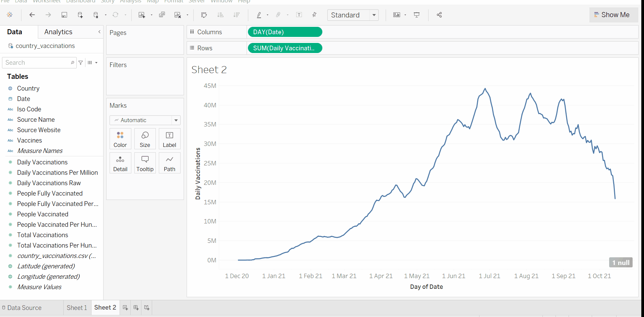644x317 pixels.
Task: Swap rows and columns with toolbar icon
Action: [x=204, y=15]
